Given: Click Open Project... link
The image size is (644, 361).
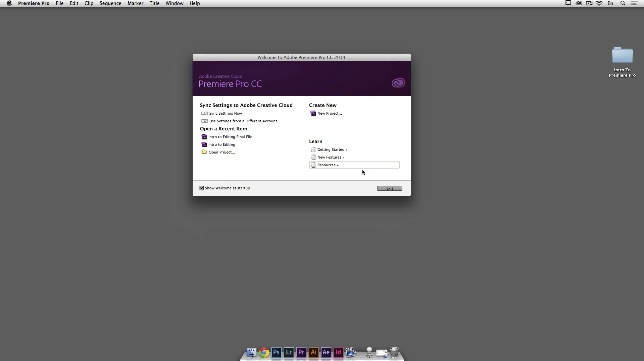Looking at the screenshot, I should (x=222, y=152).
